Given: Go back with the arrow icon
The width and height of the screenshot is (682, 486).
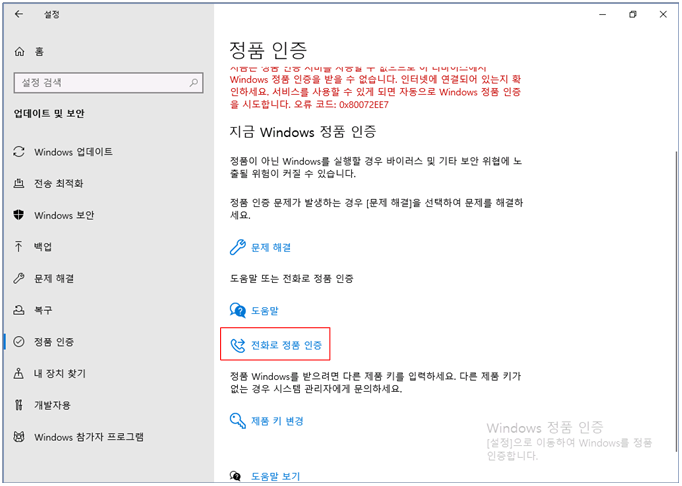Looking at the screenshot, I should (18, 14).
